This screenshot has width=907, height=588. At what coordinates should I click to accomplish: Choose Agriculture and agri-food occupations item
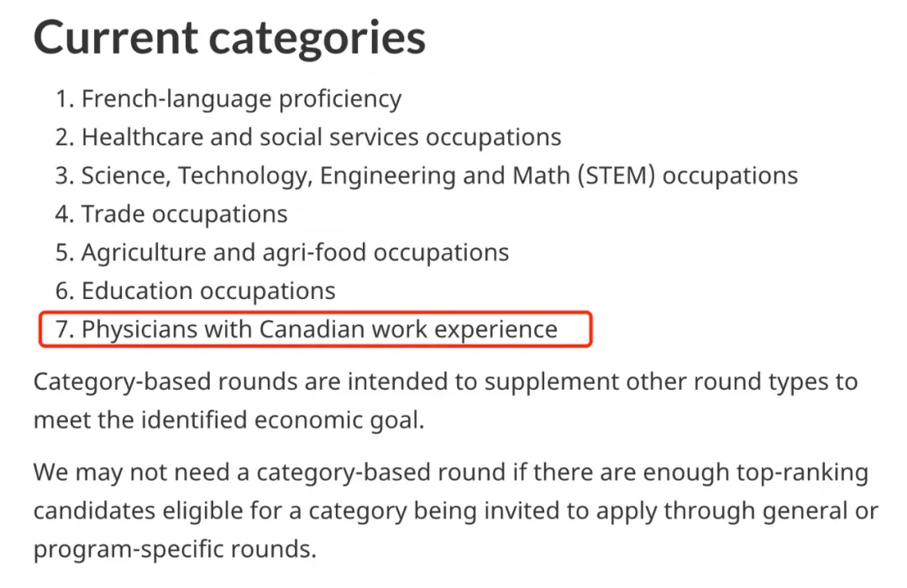coord(295,252)
